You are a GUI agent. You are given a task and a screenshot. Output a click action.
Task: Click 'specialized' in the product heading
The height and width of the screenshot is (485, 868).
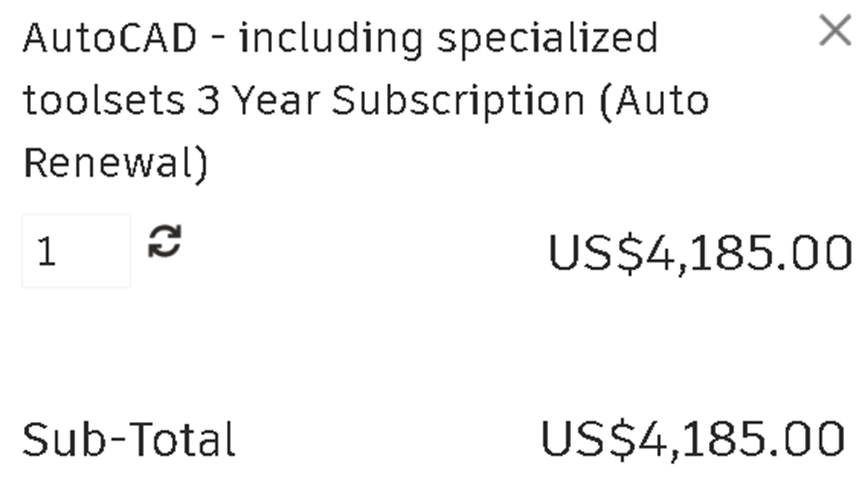547,39
